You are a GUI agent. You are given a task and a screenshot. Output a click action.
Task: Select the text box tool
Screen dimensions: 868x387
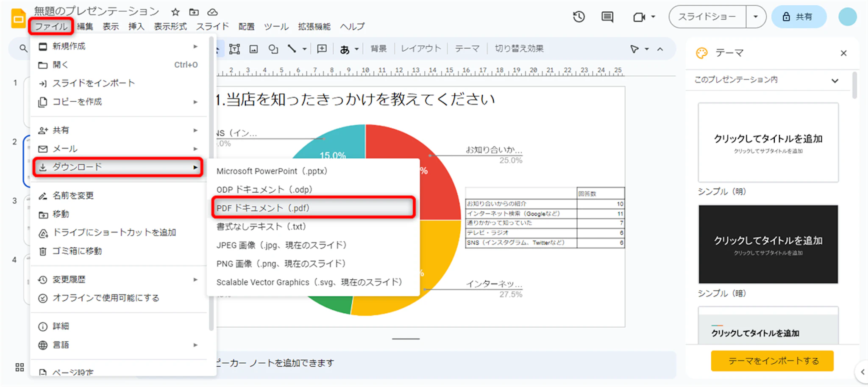pyautogui.click(x=234, y=49)
